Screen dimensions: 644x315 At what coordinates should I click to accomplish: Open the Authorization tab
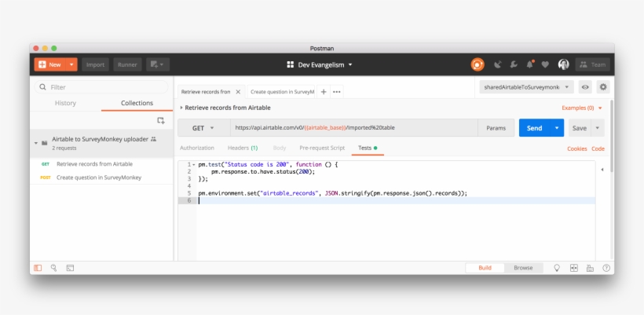(x=196, y=148)
